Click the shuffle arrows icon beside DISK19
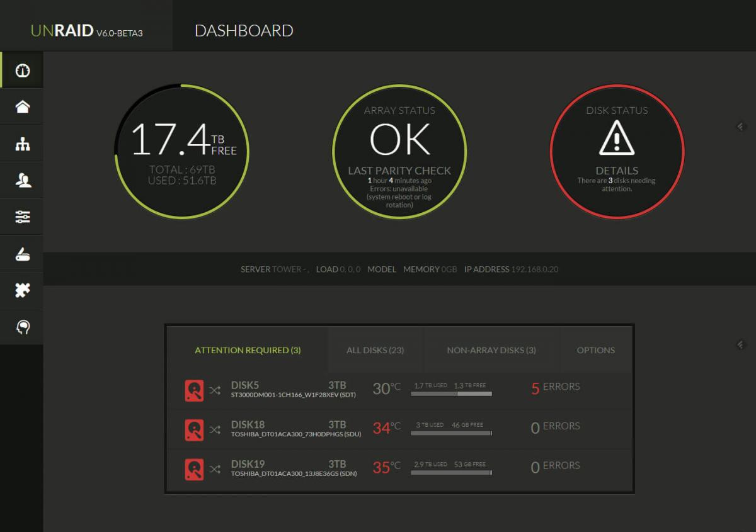This screenshot has height=532, width=756. pos(215,470)
